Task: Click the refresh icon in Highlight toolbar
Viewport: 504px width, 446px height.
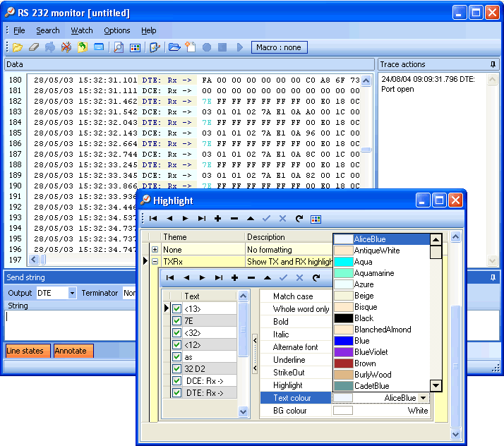Action: coord(299,219)
